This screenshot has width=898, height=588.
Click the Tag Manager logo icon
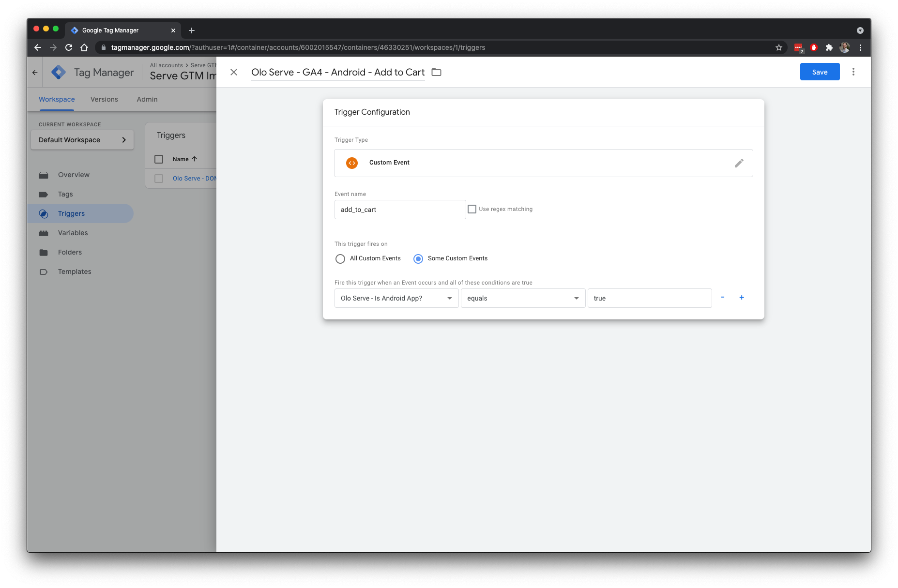(x=59, y=72)
